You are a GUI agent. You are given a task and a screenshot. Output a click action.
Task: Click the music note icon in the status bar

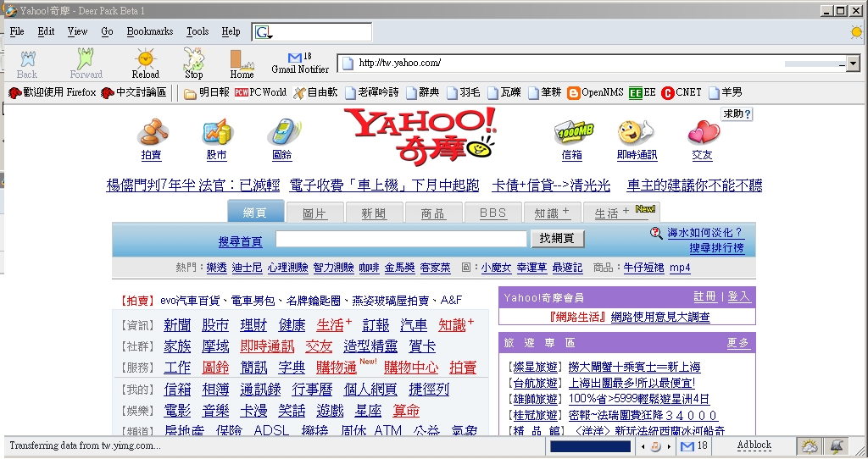[x=655, y=446]
